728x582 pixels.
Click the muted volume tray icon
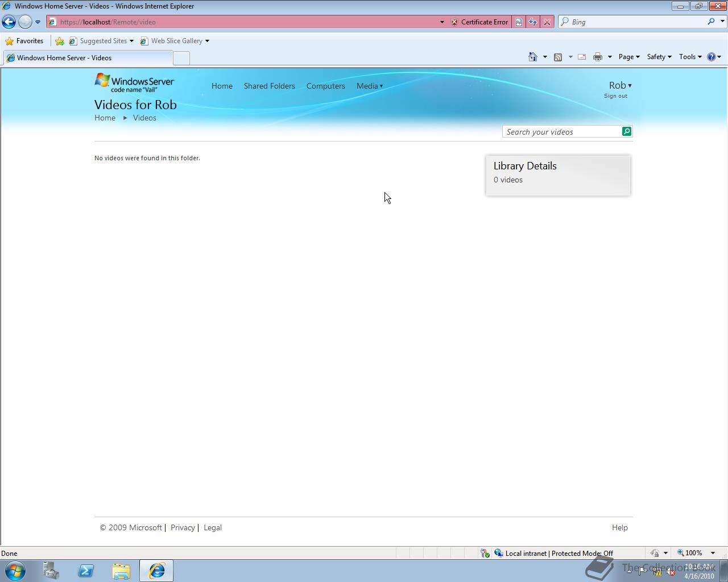coord(671,572)
